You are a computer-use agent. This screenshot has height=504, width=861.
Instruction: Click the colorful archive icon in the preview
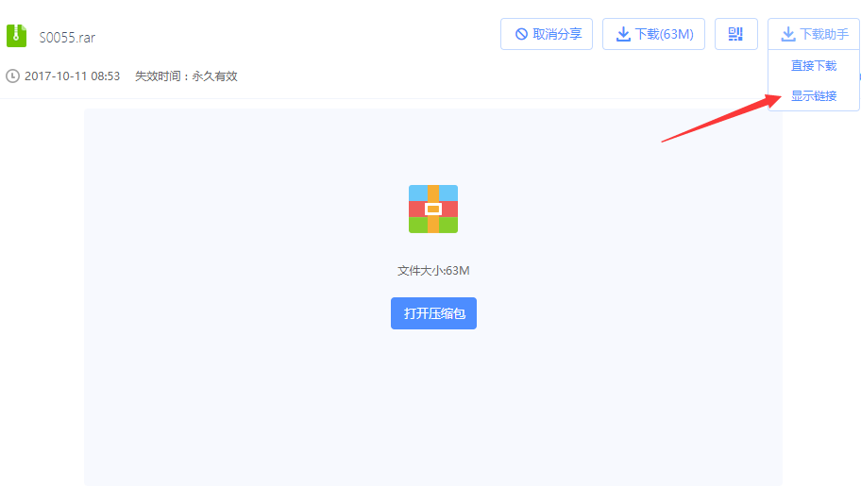(432, 209)
